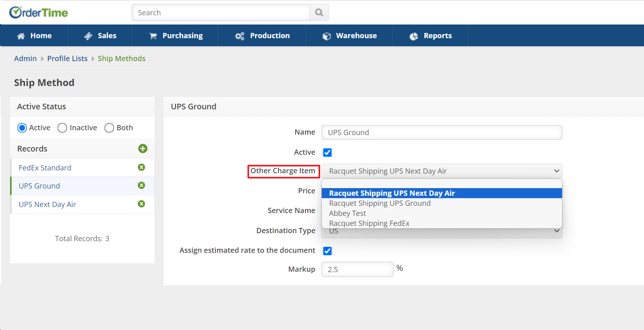Image resolution: width=644 pixels, height=330 pixels.
Task: Delete the FedEx Standard record
Action: (141, 167)
